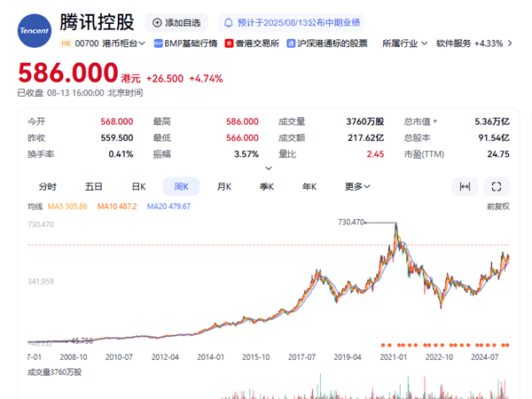This screenshot has height=399, width=532.
Task: Click the bell icon for the earnings reminder
Action: 229,23
